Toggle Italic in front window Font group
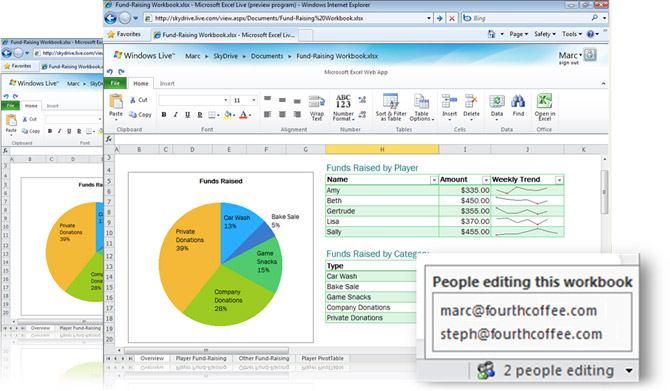The height and width of the screenshot is (391, 670). (176, 115)
